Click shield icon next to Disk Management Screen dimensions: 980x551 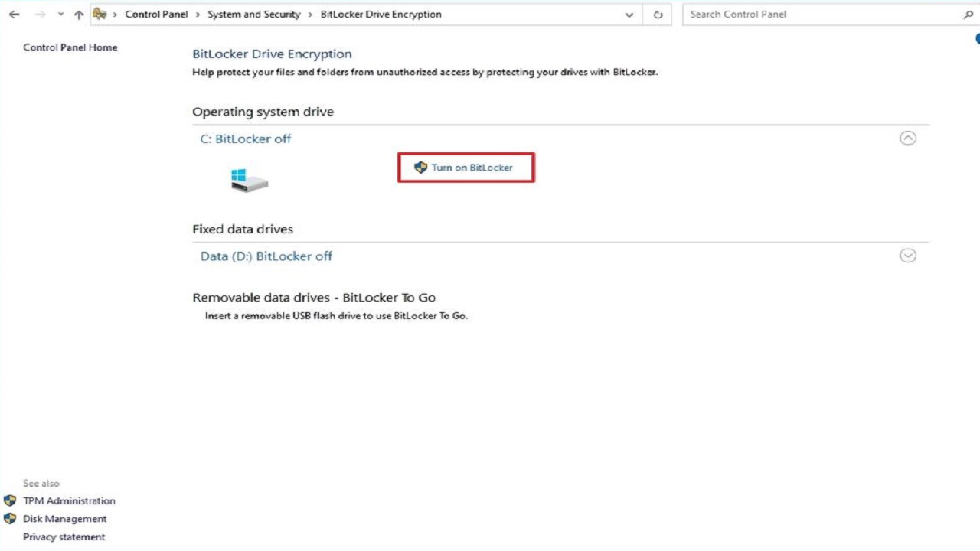click(10, 519)
